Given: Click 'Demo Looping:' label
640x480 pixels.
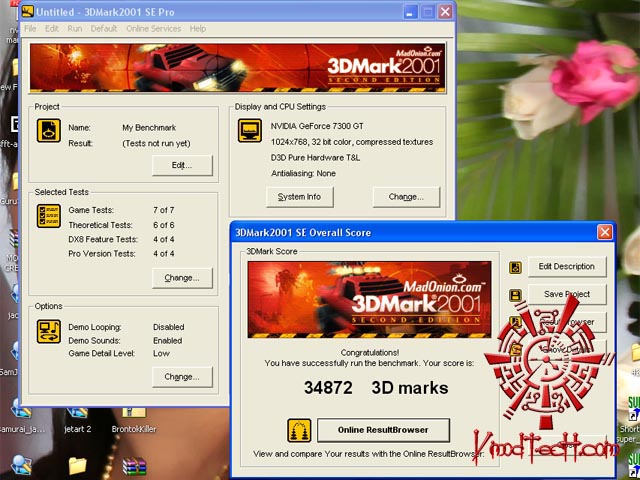Looking at the screenshot, I should tap(95, 327).
